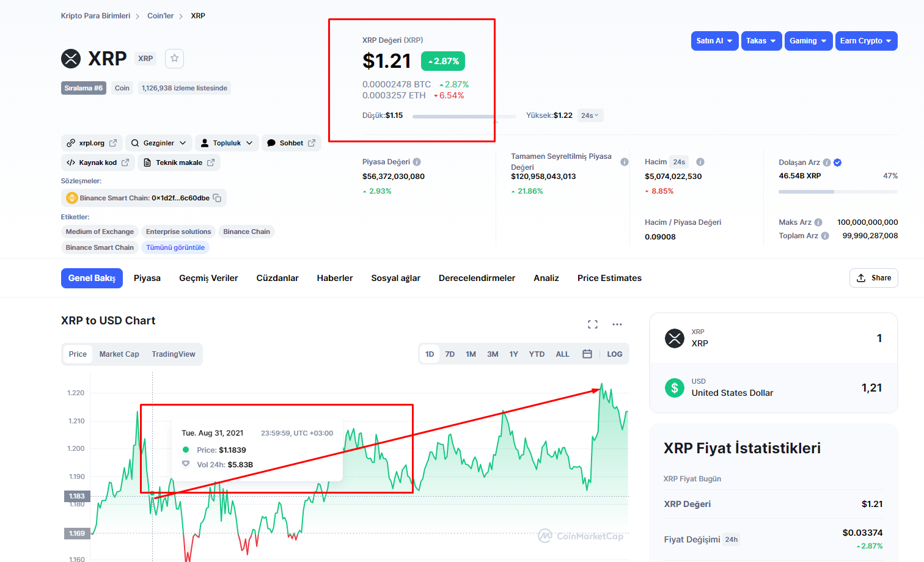Click the info icon next to Hacim
The width and height of the screenshot is (924, 562).
700,162
